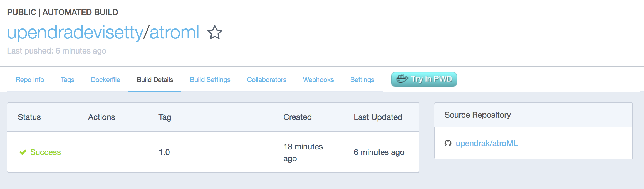Click the Tag column header
This screenshot has width=644, height=189.
pyautogui.click(x=165, y=117)
